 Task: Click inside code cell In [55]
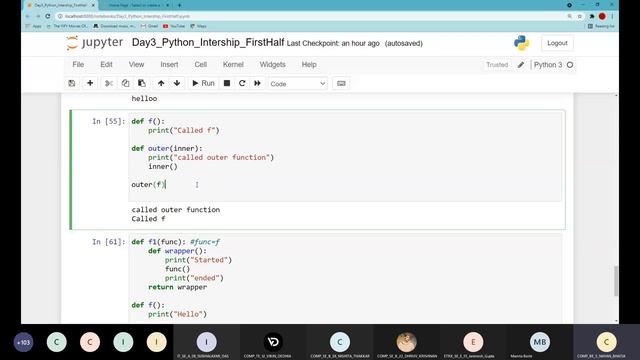345,157
